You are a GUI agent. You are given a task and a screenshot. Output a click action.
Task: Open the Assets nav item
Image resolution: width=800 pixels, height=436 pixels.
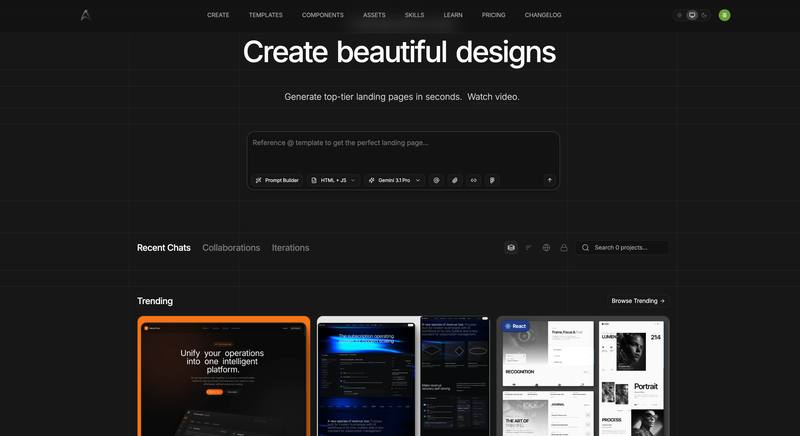[374, 15]
